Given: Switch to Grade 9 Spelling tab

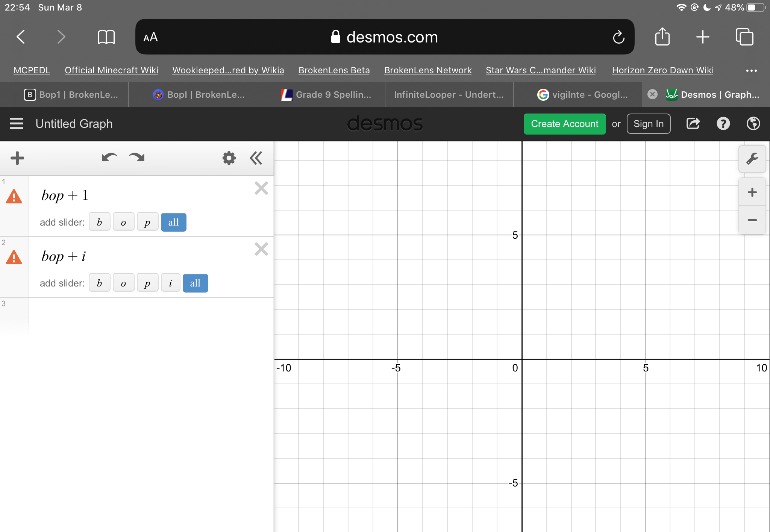Looking at the screenshot, I should (x=321, y=94).
